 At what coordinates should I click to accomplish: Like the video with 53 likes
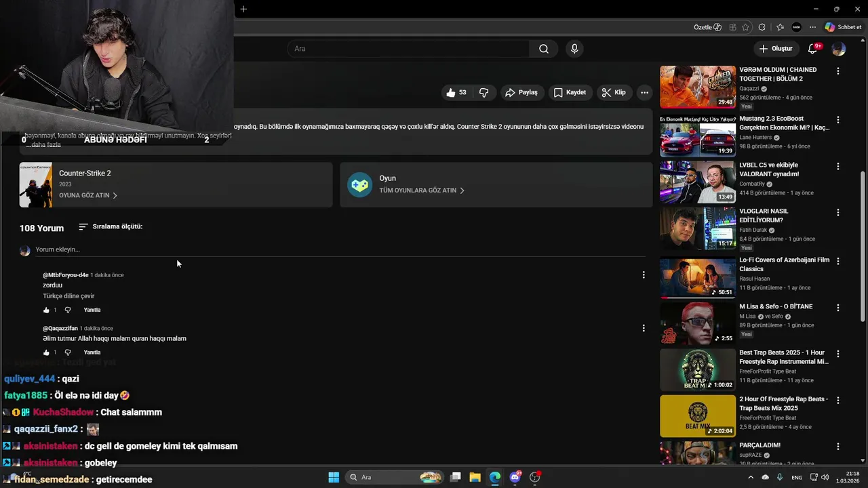click(456, 93)
